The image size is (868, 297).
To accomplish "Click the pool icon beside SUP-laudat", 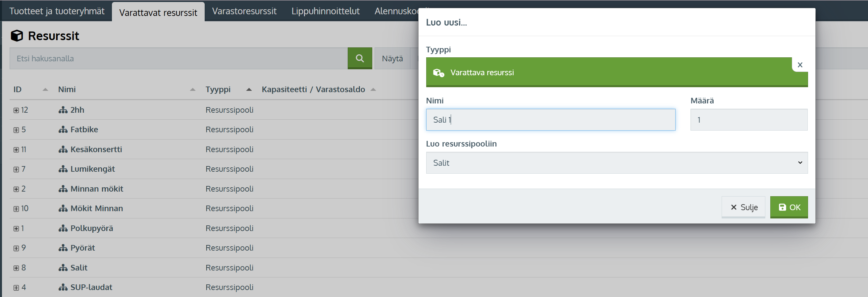I will 63,287.
